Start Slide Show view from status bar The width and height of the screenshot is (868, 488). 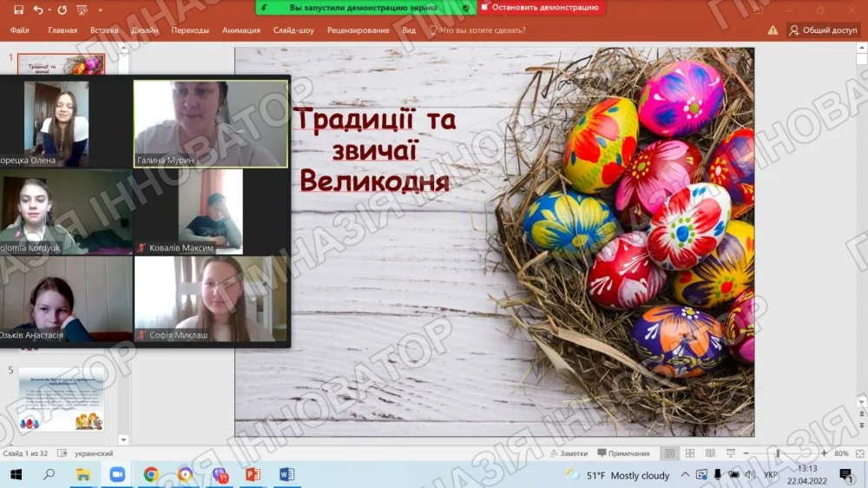731,453
